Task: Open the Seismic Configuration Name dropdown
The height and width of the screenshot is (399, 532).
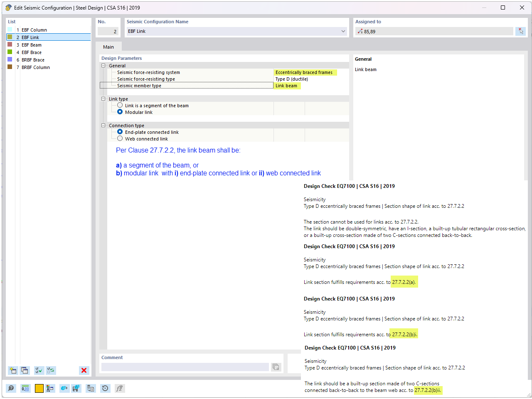Action: [x=343, y=31]
